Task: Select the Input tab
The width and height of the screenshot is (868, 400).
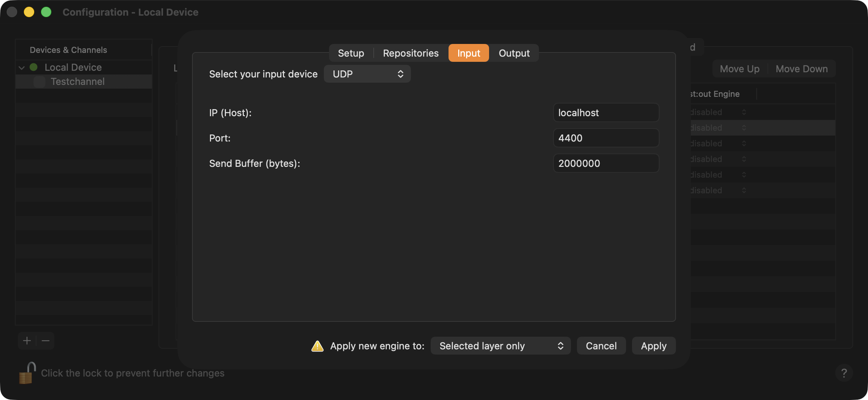Action: (469, 53)
